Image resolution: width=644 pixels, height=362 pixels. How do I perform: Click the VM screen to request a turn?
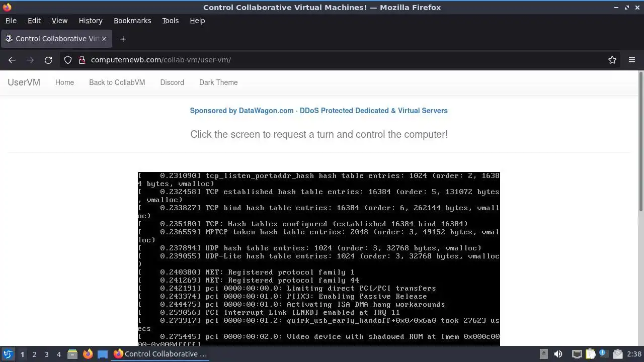coord(319,259)
